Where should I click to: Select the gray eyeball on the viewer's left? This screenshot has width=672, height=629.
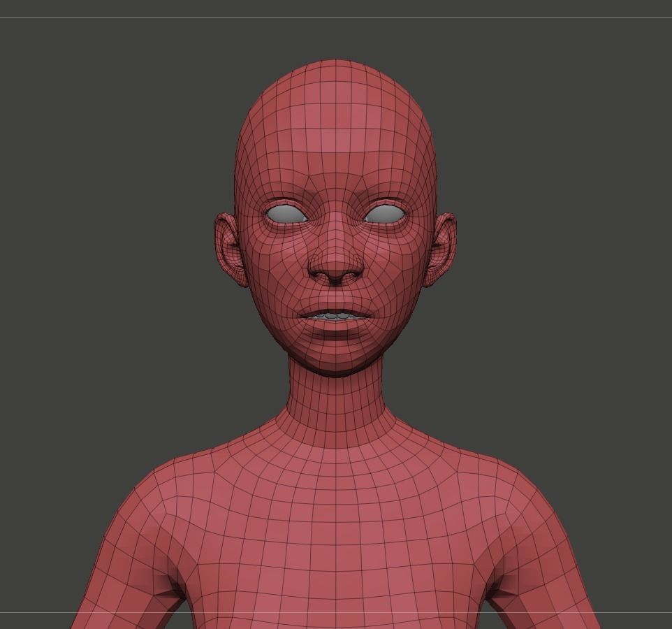(x=286, y=214)
